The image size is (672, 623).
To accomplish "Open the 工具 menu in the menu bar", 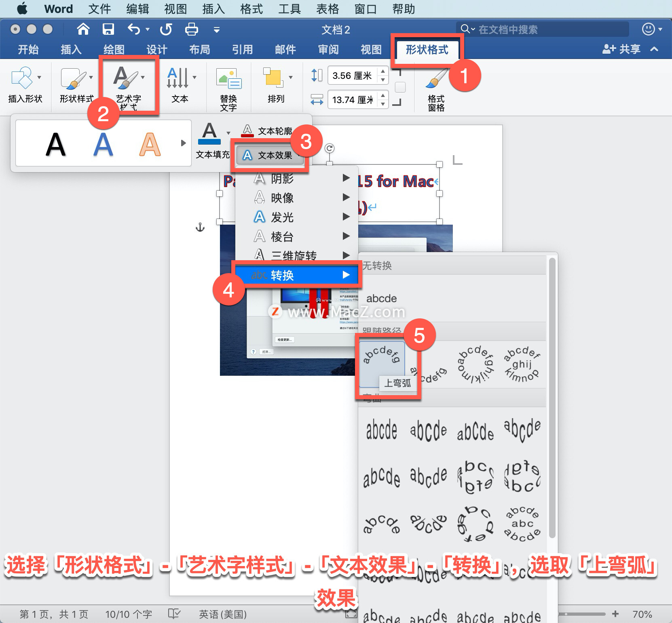I will tap(290, 9).
